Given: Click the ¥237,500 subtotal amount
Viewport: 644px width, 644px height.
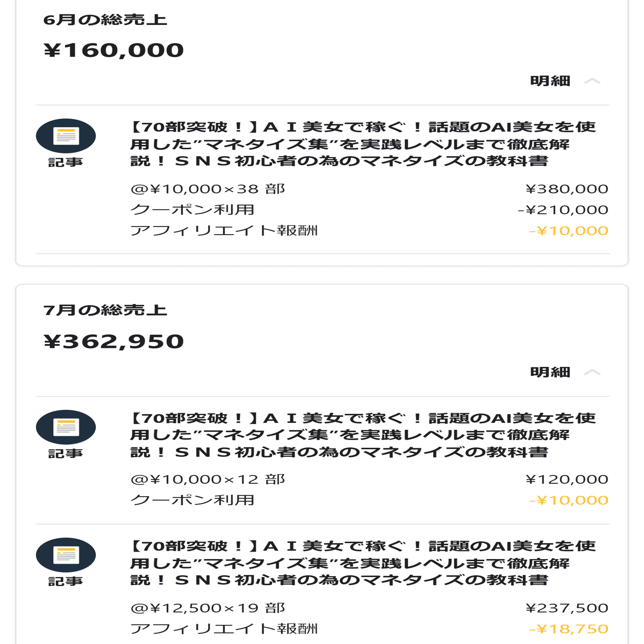Looking at the screenshot, I should pyautogui.click(x=567, y=608).
